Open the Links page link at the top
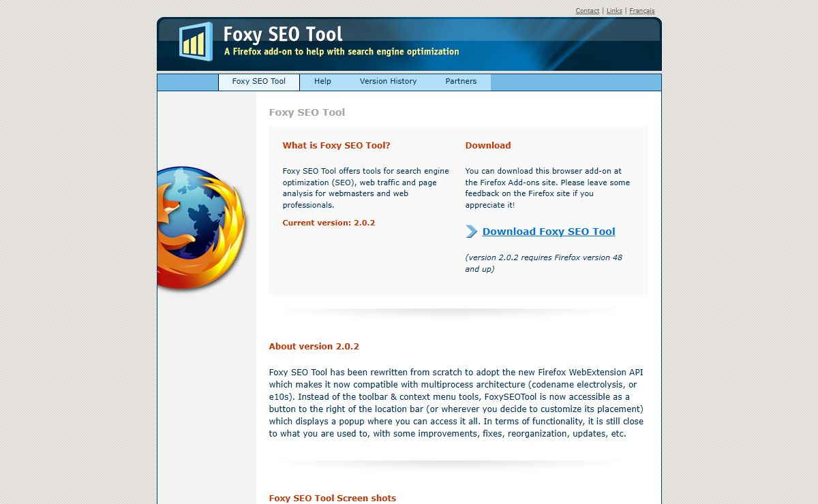This screenshot has width=818, height=504. tap(614, 11)
